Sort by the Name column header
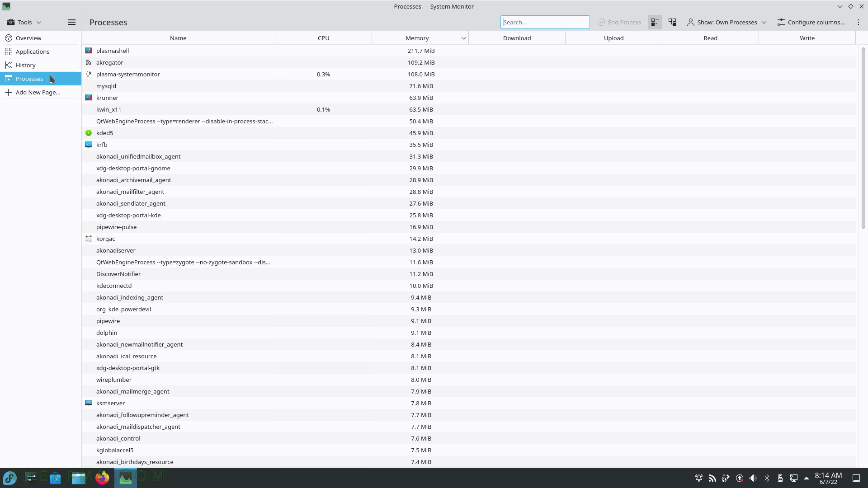Viewport: 868px width, 488px height. point(178,38)
